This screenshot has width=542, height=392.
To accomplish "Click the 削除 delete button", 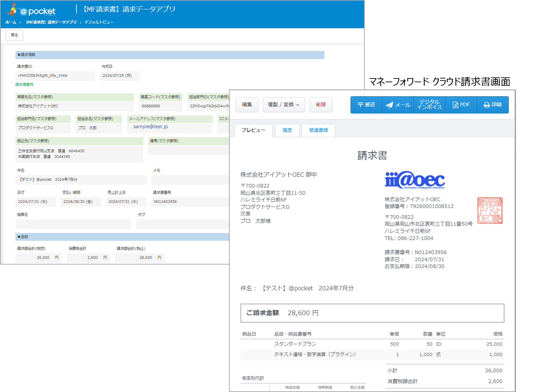I will click(321, 105).
